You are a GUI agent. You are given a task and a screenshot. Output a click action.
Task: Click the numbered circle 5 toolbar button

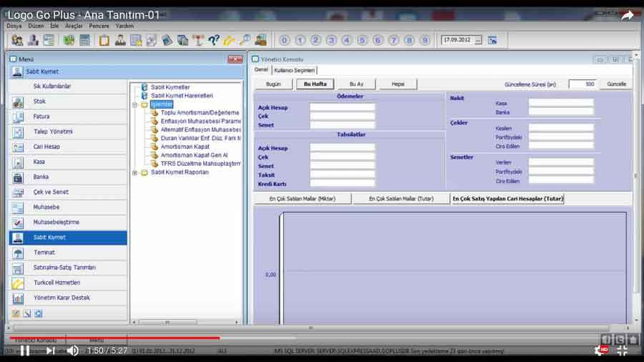362,40
